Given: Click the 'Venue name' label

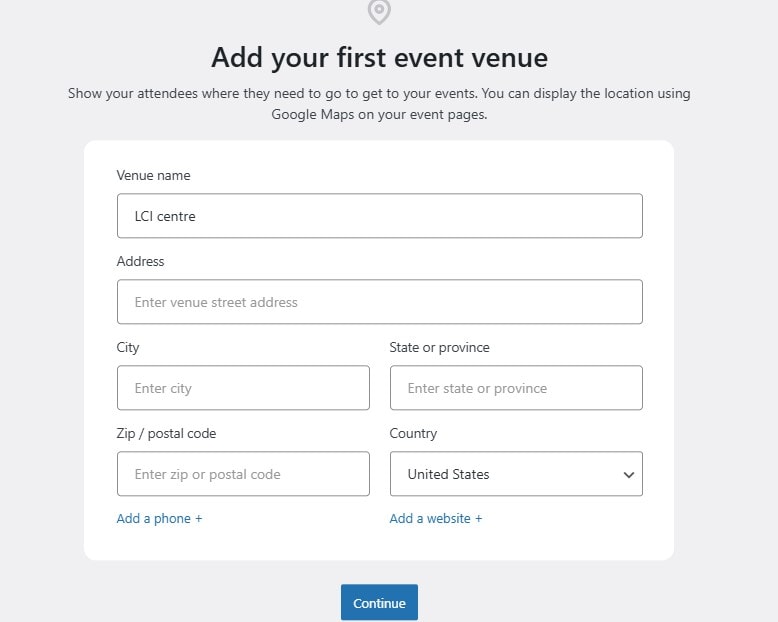Looking at the screenshot, I should [153, 175].
